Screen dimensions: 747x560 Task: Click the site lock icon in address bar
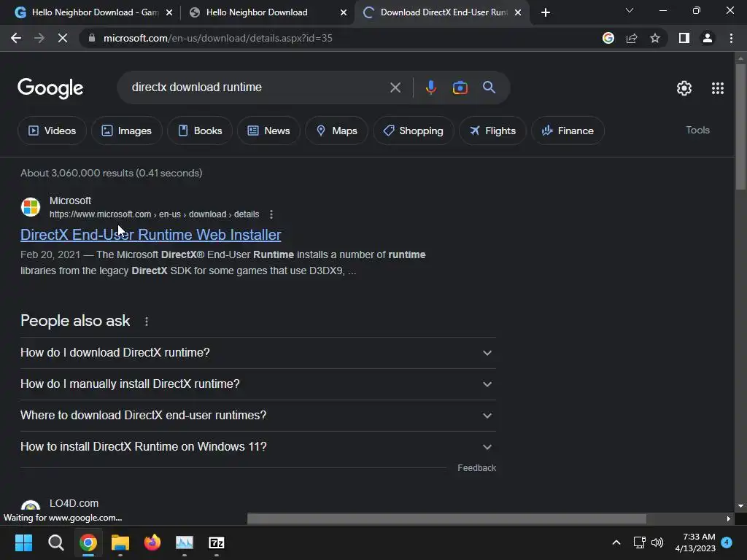click(92, 38)
